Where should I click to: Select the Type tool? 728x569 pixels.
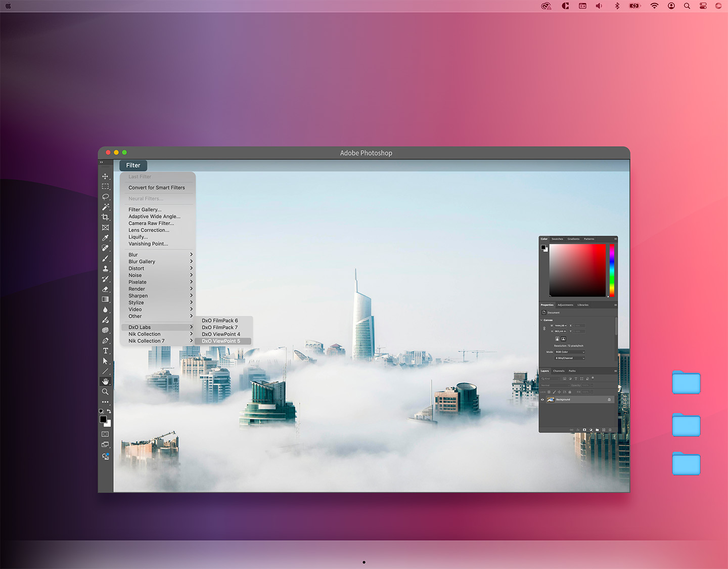pos(105,351)
